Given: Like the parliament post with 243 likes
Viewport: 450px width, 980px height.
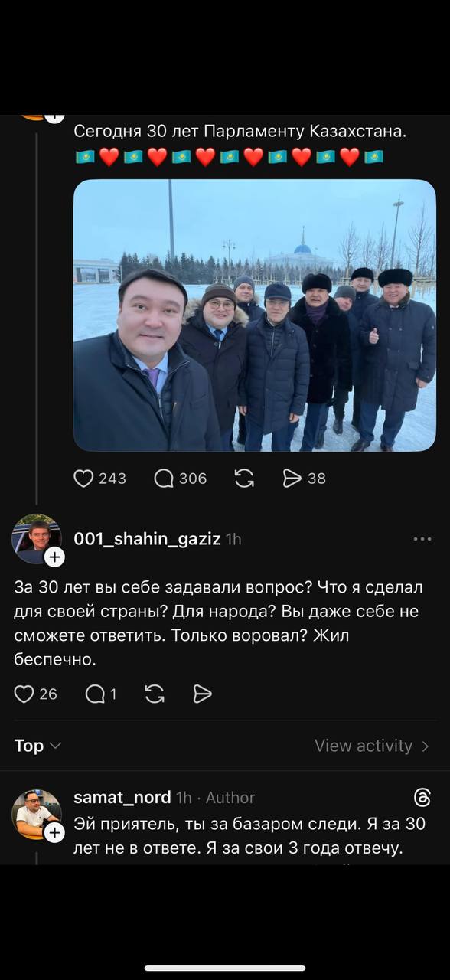Looking at the screenshot, I should click(x=83, y=479).
